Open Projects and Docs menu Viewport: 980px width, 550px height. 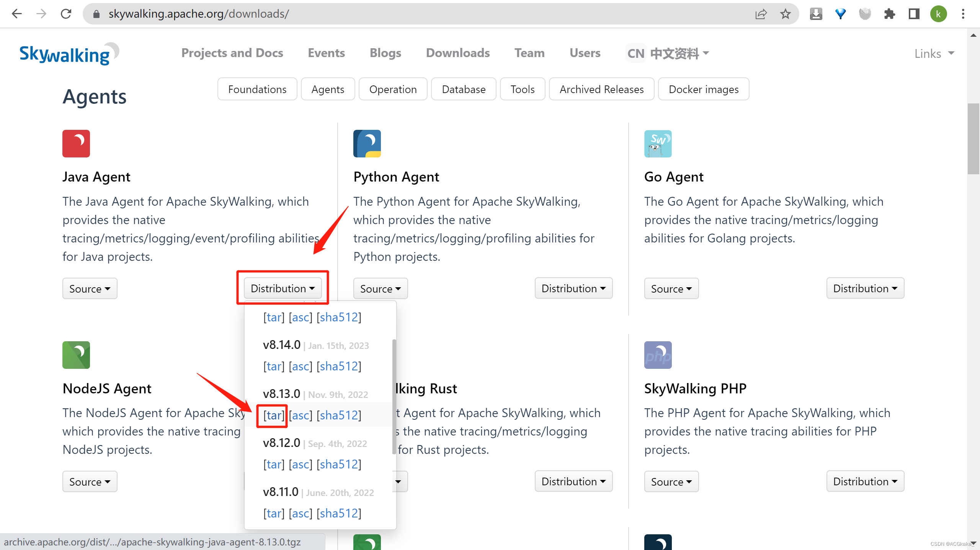(232, 53)
